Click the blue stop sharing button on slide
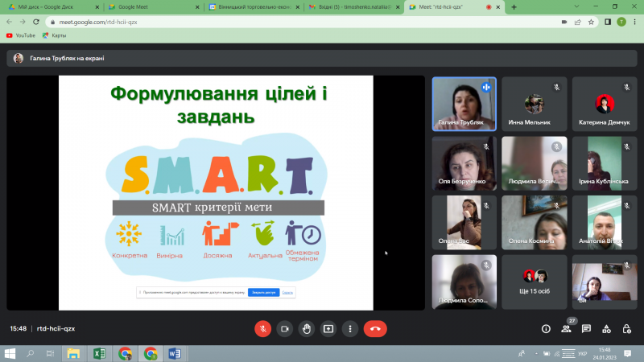 coord(264,292)
